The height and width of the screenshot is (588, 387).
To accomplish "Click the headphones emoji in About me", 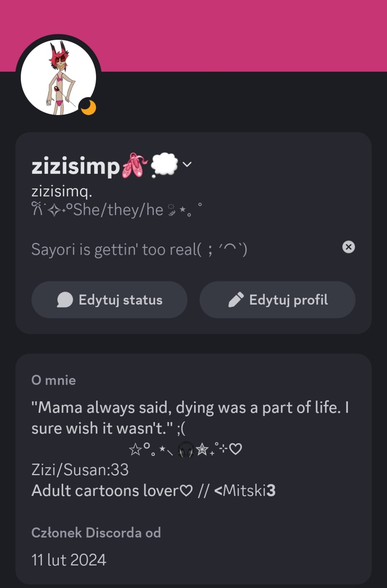I will coord(186,450).
